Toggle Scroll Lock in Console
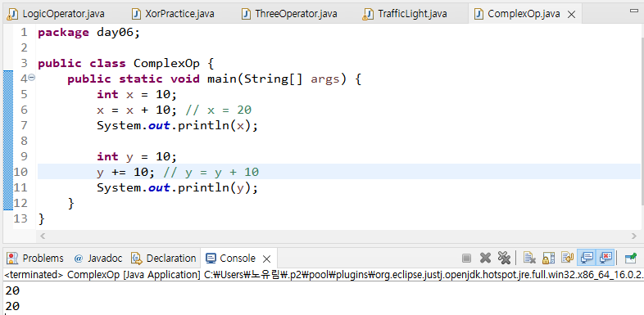This screenshot has height=315, width=644. pyautogui.click(x=549, y=258)
